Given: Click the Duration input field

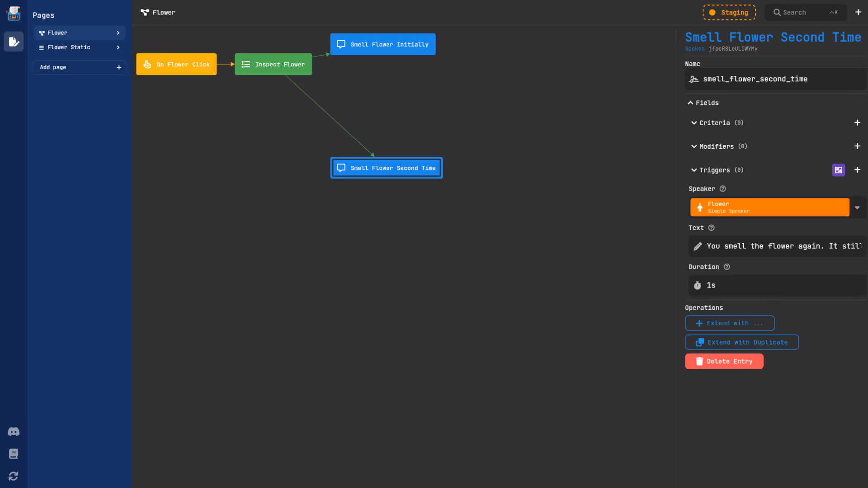Looking at the screenshot, I should click(x=777, y=286).
